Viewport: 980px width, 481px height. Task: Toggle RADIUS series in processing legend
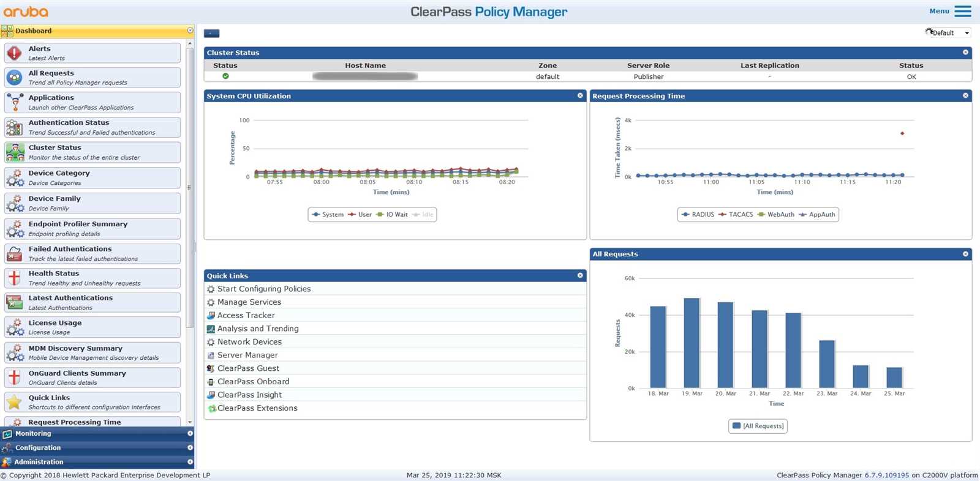point(698,214)
